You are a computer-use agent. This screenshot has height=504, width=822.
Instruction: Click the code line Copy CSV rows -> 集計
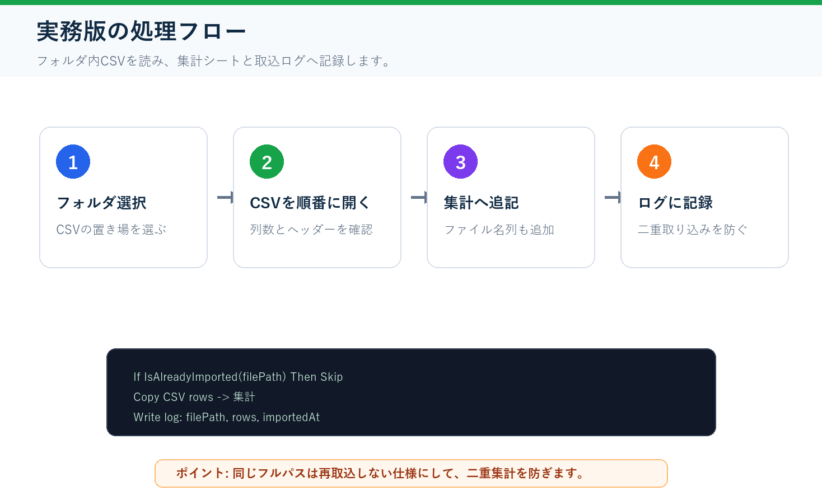(194, 397)
